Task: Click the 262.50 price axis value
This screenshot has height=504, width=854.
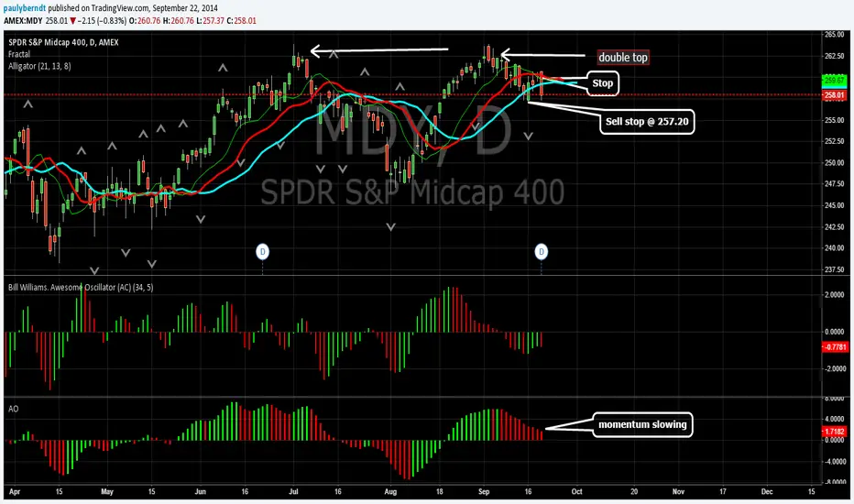Action: pyautogui.click(x=834, y=56)
